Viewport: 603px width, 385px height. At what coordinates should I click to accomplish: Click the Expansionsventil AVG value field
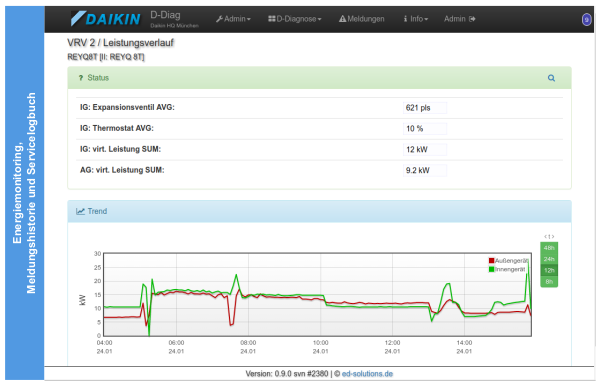pyautogui.click(x=425, y=108)
